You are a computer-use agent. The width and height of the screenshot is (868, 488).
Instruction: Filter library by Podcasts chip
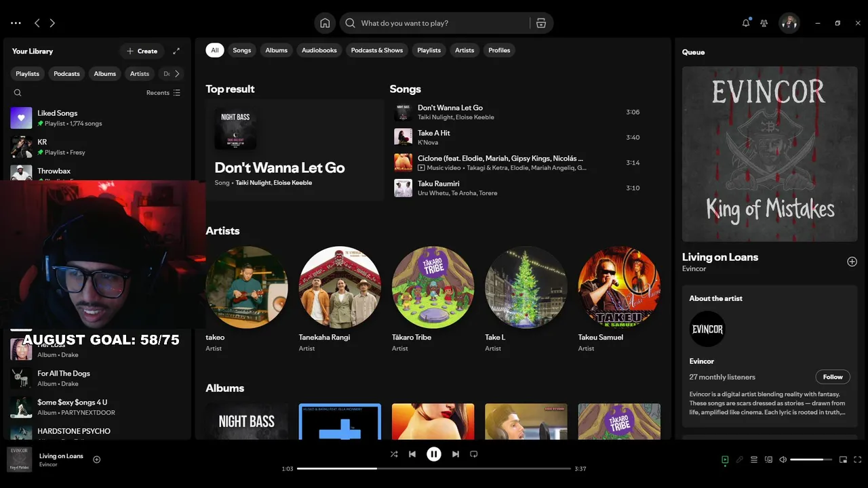tap(67, 74)
